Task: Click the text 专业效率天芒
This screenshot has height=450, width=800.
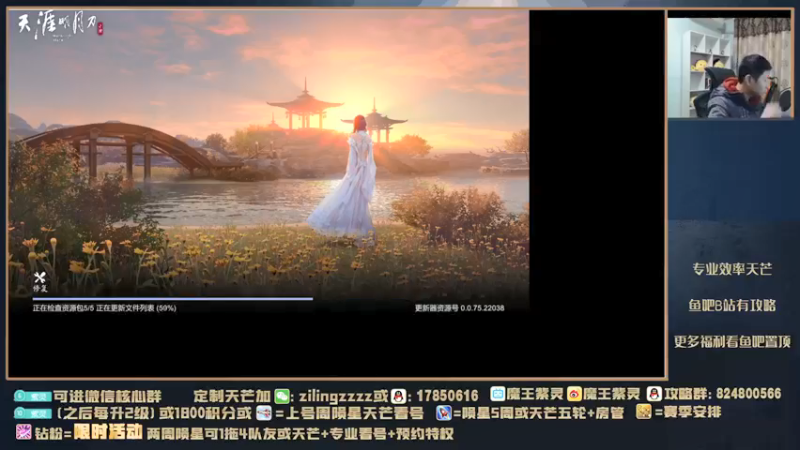Action: pos(732,269)
